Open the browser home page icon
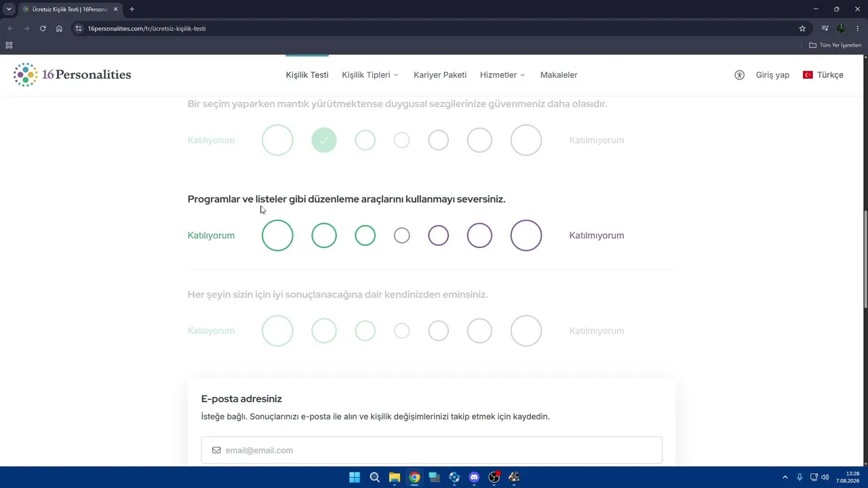Image resolution: width=868 pixels, height=488 pixels. coord(59,28)
